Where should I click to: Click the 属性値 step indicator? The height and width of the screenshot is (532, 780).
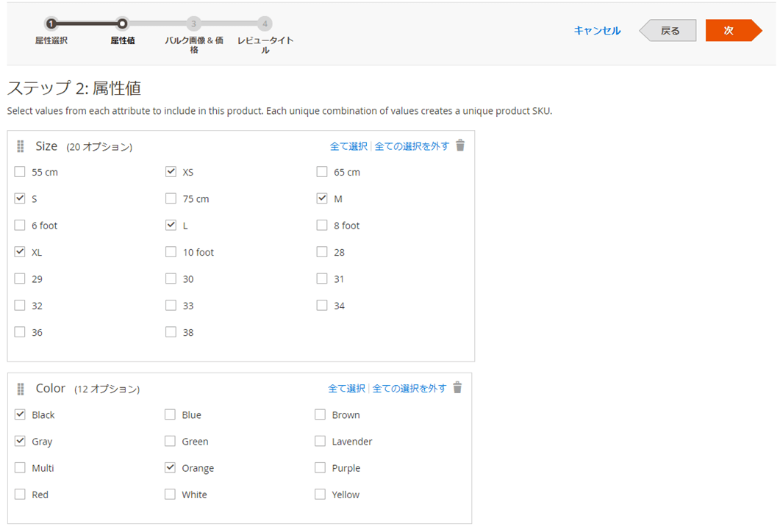pos(122,23)
